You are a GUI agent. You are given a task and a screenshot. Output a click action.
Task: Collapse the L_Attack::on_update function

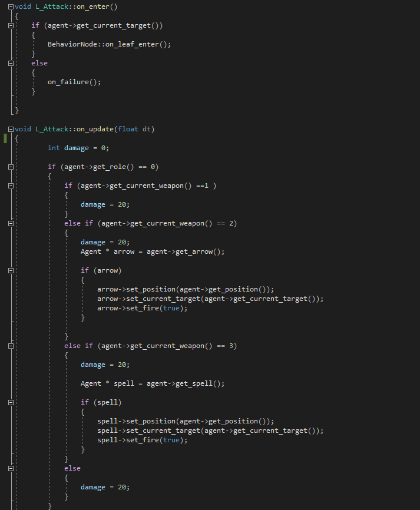pos(11,129)
